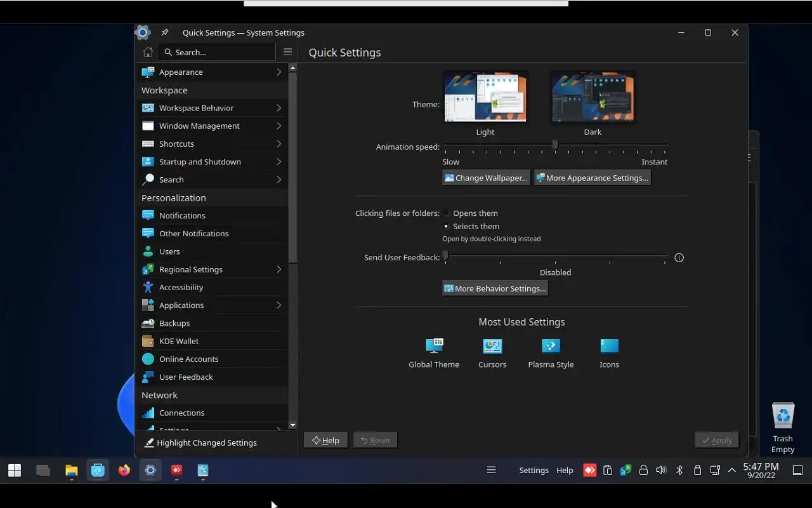This screenshot has height=508, width=812.
Task: Click the System Settings taskbar icon
Action: click(150, 471)
